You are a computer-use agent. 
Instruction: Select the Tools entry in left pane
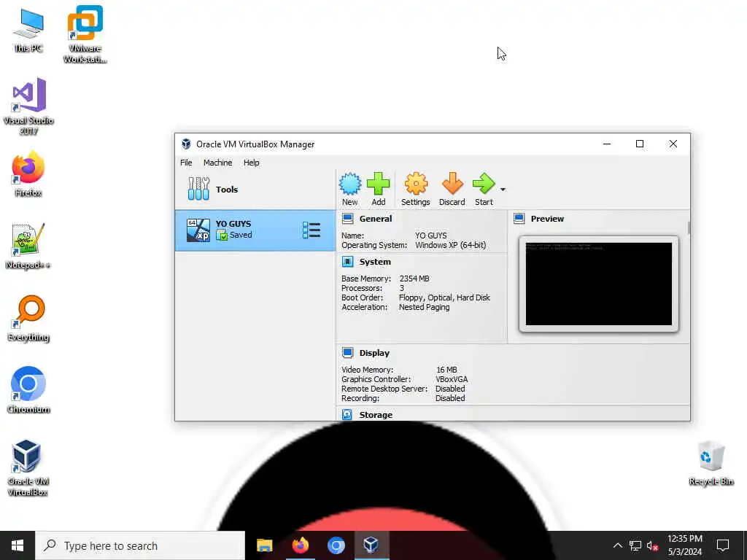pyautogui.click(x=255, y=189)
